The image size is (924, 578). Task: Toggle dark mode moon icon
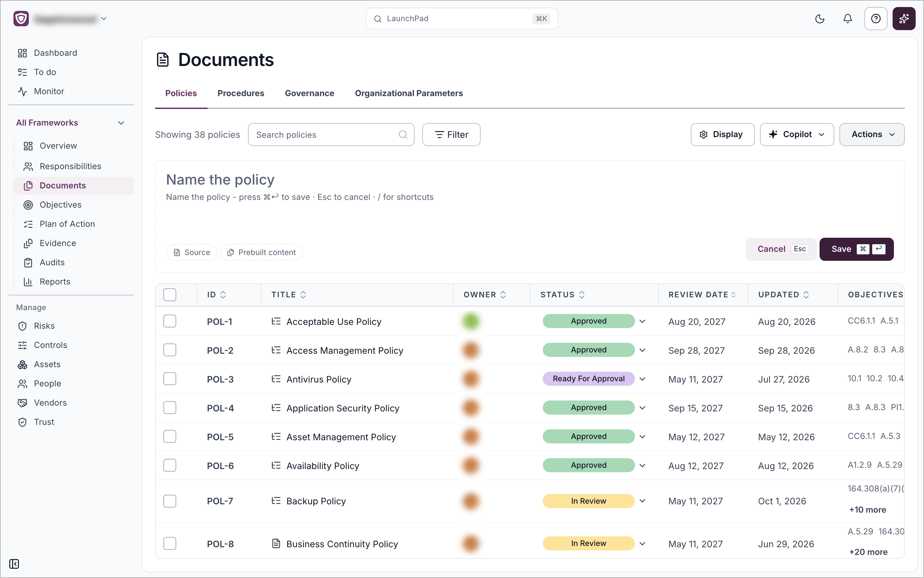[x=820, y=19]
